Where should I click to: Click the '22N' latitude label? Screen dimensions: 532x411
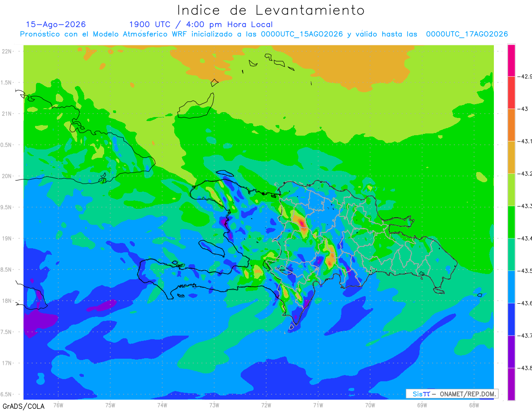pos(7,51)
